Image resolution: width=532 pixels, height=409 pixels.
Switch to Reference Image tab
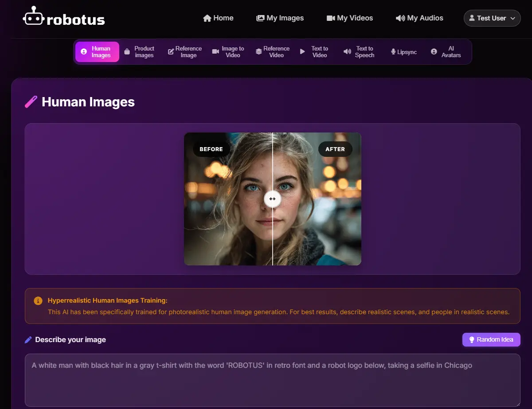pos(185,52)
